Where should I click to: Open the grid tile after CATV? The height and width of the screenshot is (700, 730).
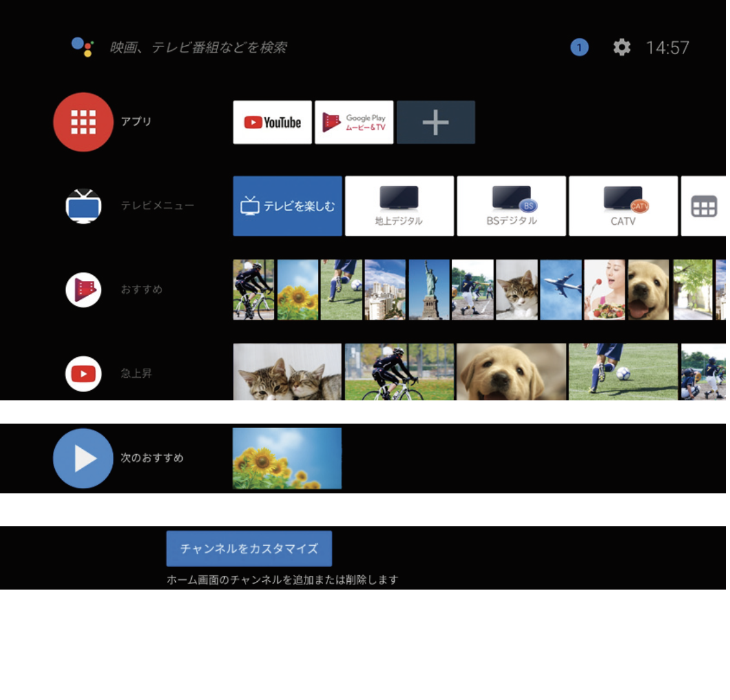[x=704, y=206]
